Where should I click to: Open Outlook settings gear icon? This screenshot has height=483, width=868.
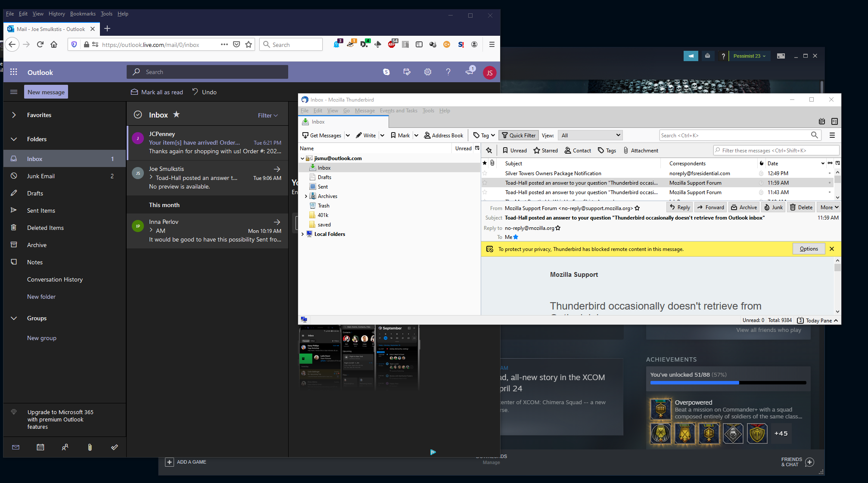pyautogui.click(x=427, y=72)
